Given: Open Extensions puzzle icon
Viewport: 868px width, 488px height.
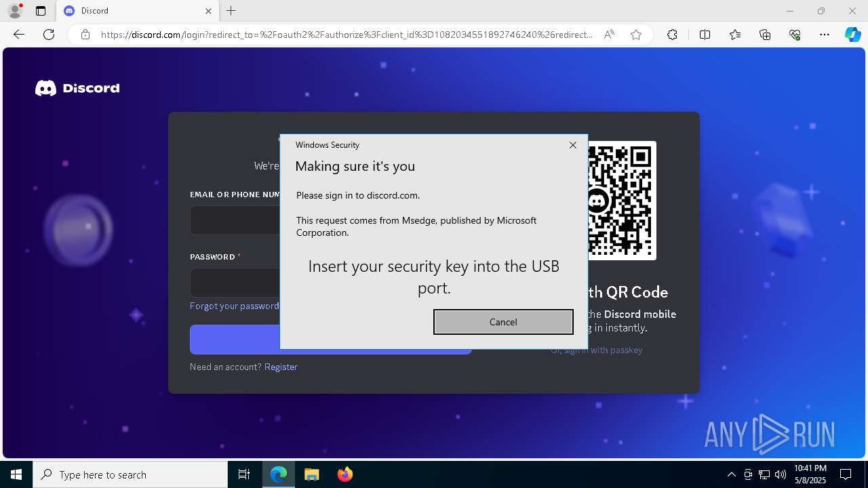Looking at the screenshot, I should (672, 35).
